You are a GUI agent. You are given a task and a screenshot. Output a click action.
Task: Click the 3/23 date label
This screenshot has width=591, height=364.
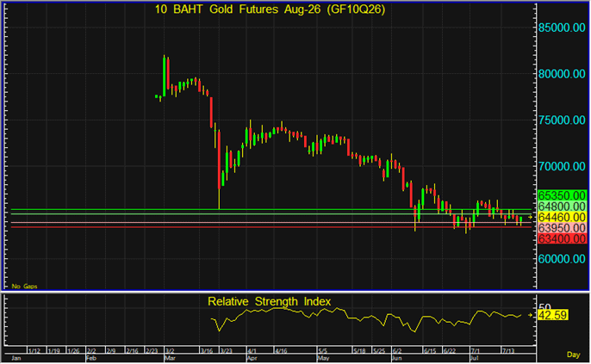coord(226,351)
